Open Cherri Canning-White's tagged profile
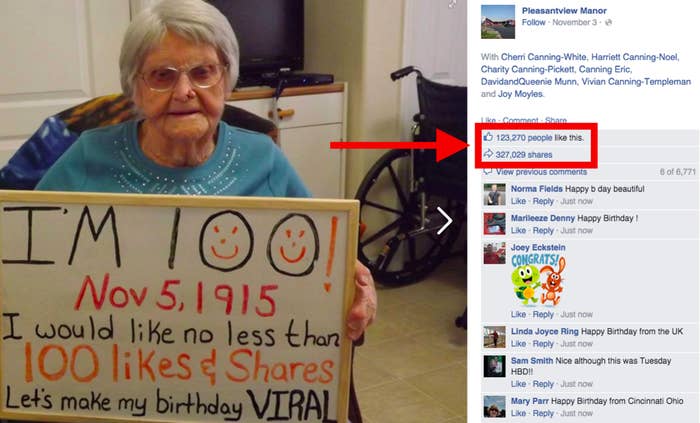The height and width of the screenshot is (423, 700). point(544,57)
